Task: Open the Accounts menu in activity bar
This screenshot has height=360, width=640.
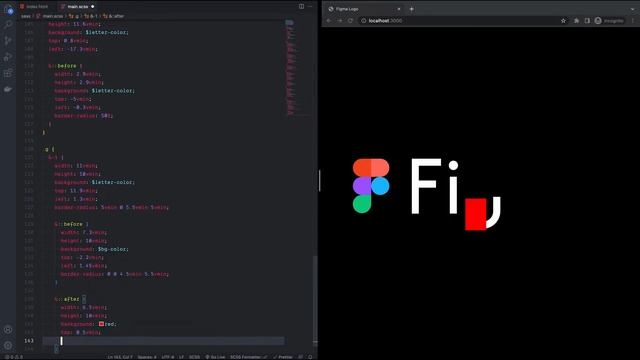Action: [x=8, y=329]
